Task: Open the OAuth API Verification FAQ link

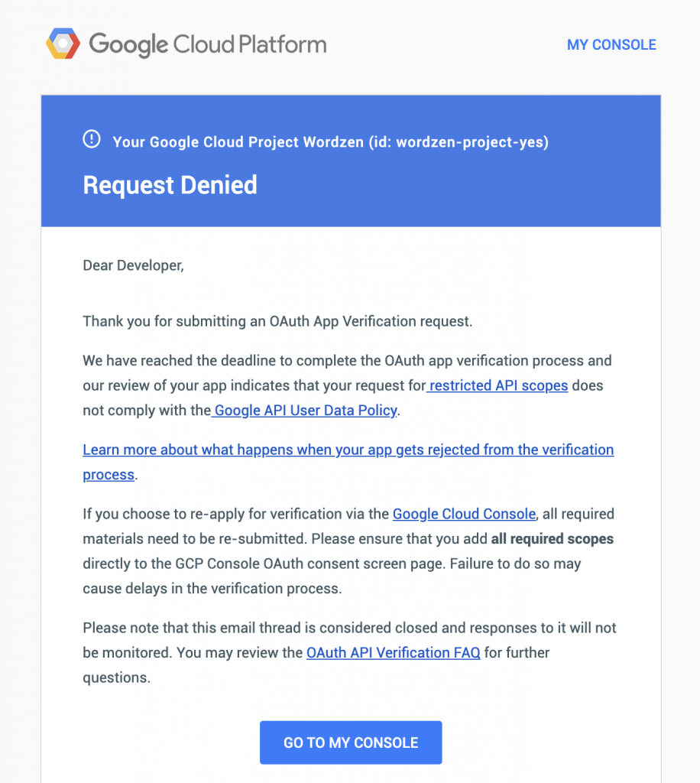Action: coord(393,653)
